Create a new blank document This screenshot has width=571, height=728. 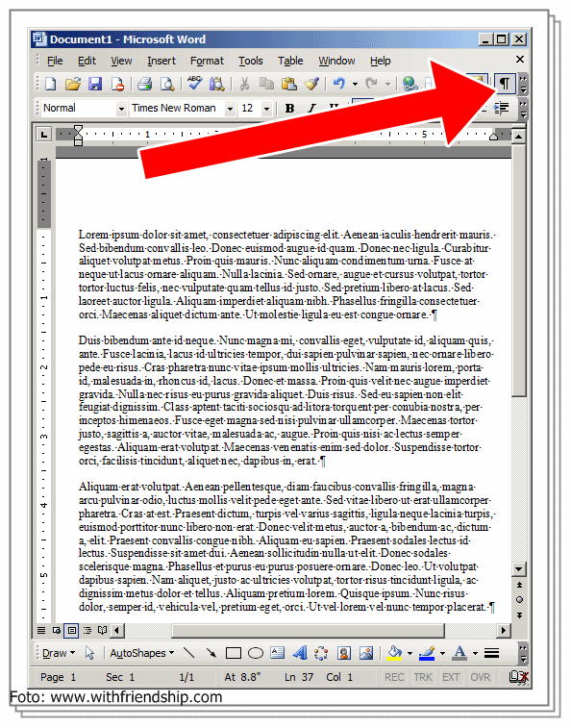(50, 84)
